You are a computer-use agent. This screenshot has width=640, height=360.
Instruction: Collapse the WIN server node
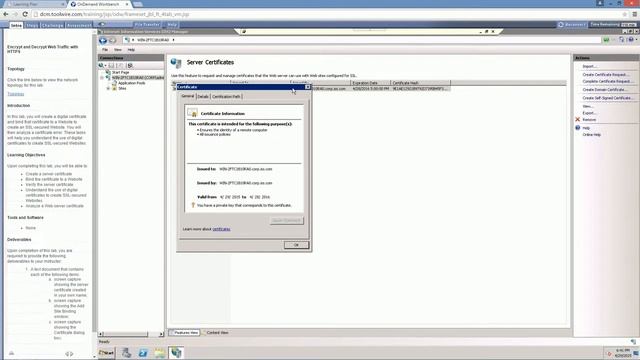tap(102, 78)
